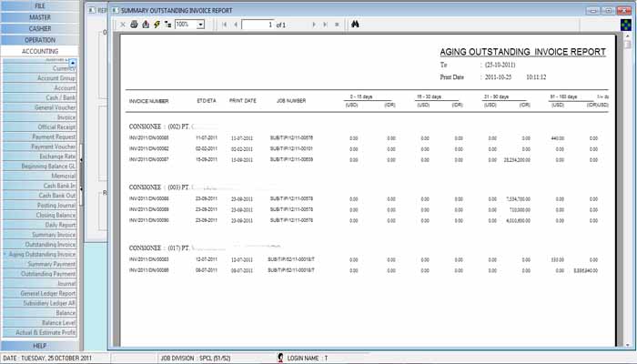Open the zoom percentage dropdown
Image resolution: width=637 pixels, height=364 pixels.
coord(200,25)
